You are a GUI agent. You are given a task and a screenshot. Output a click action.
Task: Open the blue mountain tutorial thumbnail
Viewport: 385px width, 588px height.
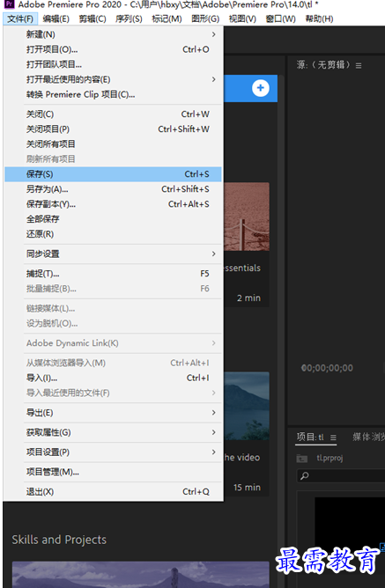247,406
